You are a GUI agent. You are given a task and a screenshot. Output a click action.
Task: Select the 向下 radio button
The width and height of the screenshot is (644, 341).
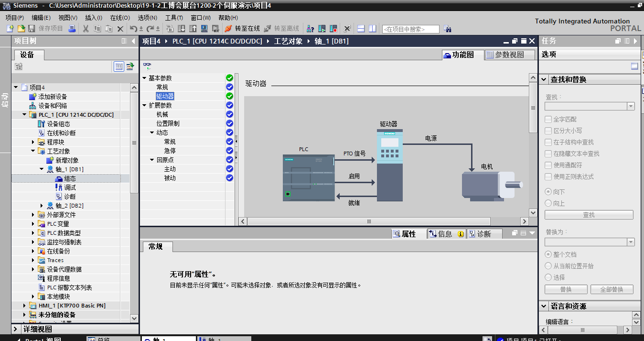(x=548, y=192)
